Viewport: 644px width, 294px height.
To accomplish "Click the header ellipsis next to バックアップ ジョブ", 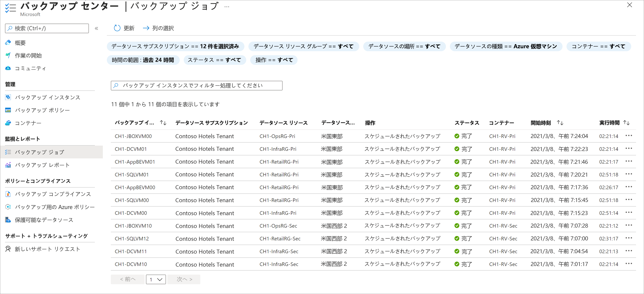I will (227, 7).
